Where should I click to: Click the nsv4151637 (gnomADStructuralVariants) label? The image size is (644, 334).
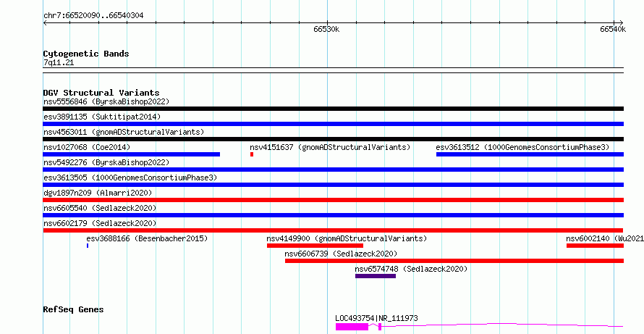pyautogui.click(x=330, y=147)
